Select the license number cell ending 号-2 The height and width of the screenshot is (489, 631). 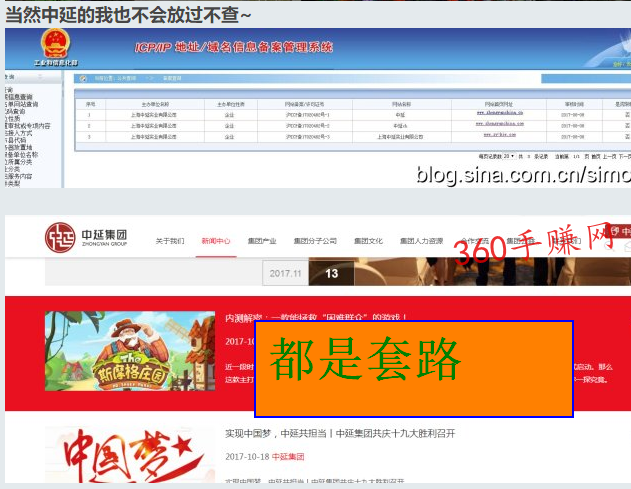click(x=307, y=126)
